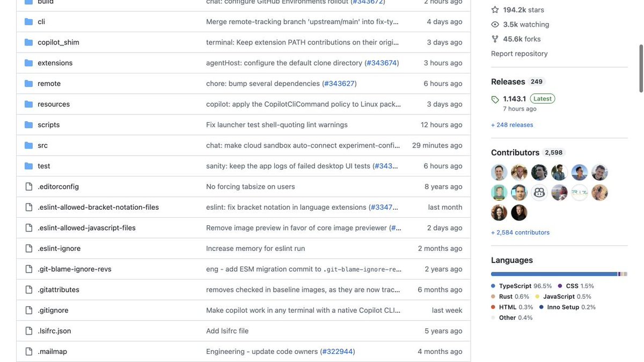
Task: Open the Copilot contributor avatar
Action: click(539, 193)
